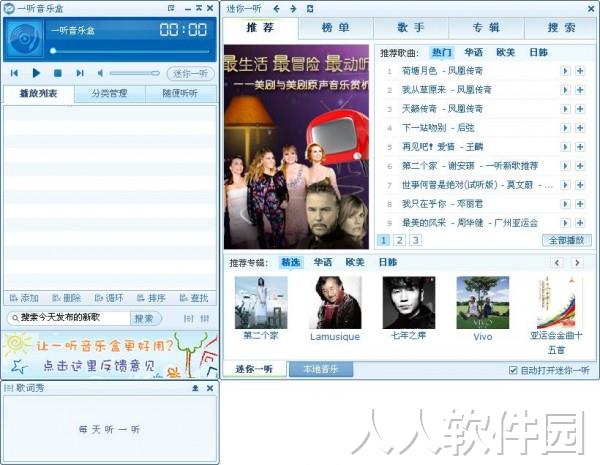Filter recommended albums by 华语
The width and height of the screenshot is (600, 465).
pyautogui.click(x=323, y=263)
